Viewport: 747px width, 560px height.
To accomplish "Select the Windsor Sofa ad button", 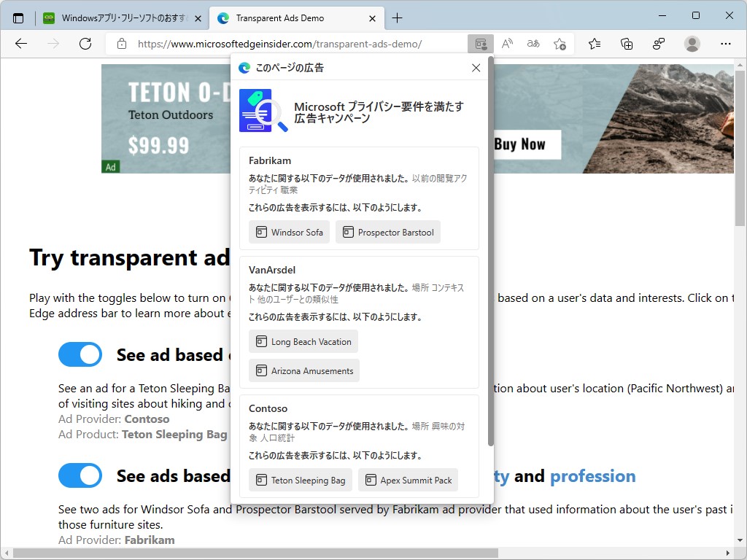I will 289,232.
